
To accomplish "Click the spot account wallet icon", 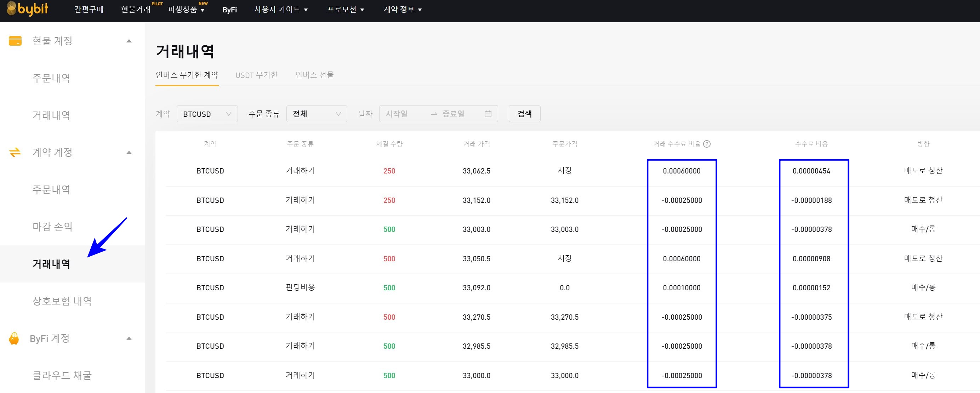I will [15, 41].
